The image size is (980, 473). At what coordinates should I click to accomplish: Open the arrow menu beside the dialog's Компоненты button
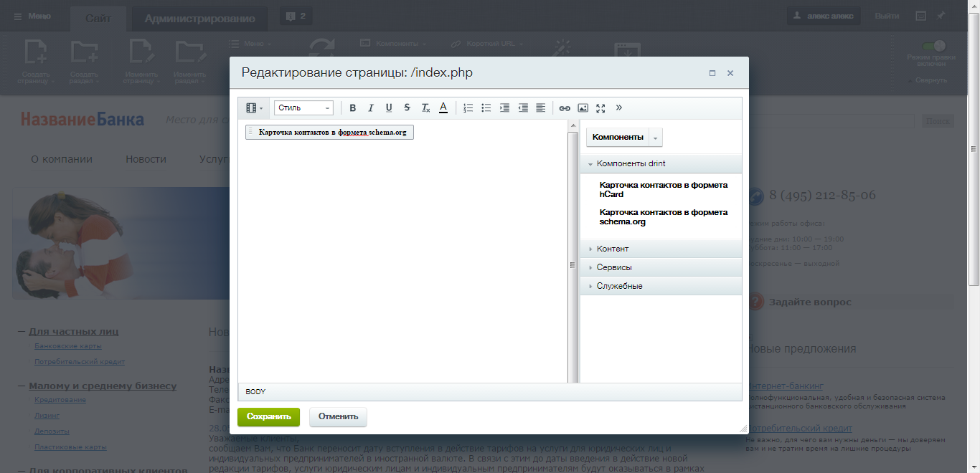click(656, 138)
